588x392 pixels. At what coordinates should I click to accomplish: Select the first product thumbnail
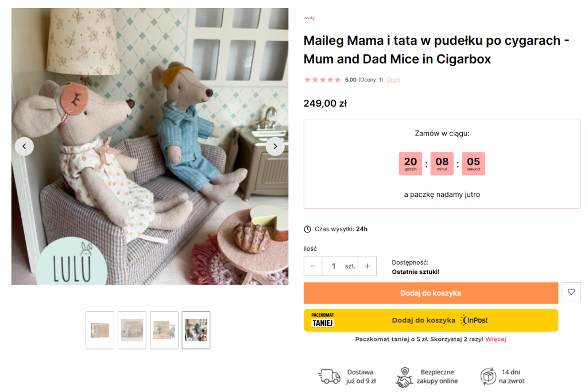coord(100,330)
